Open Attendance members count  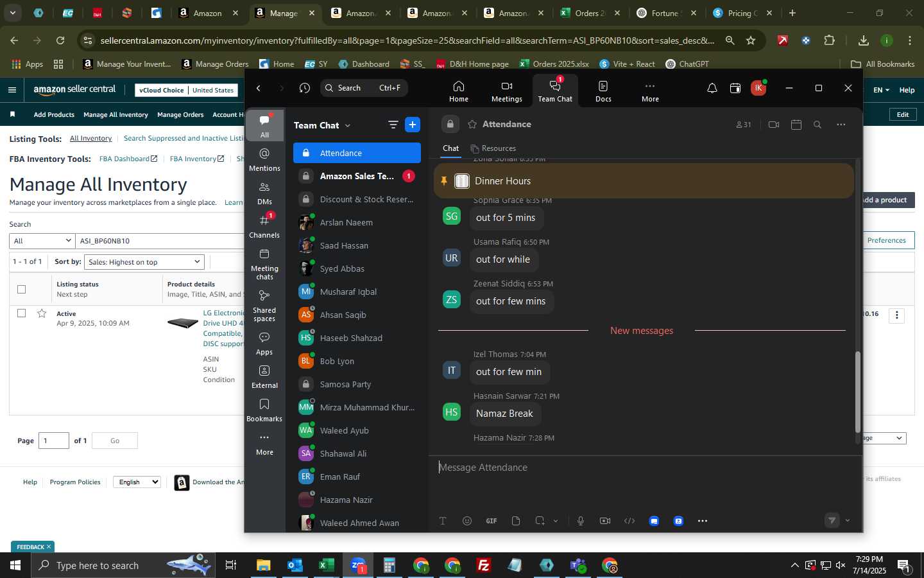pyautogui.click(x=744, y=125)
